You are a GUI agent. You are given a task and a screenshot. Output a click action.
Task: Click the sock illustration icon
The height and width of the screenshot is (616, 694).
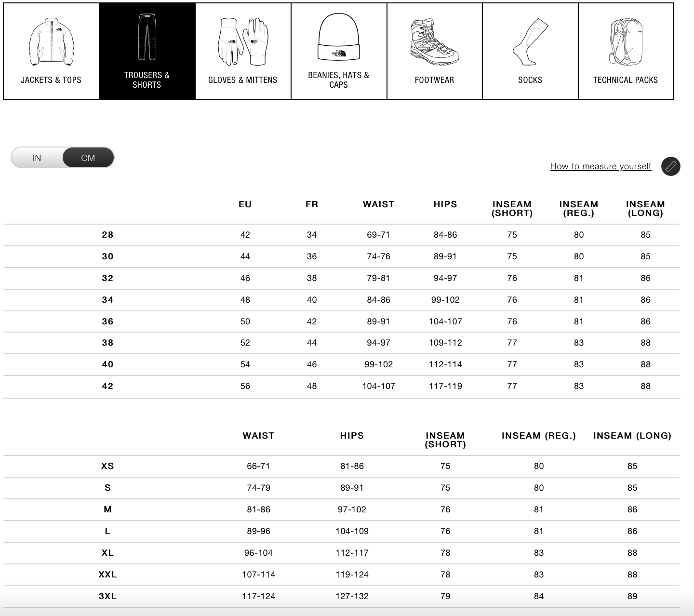[530, 42]
